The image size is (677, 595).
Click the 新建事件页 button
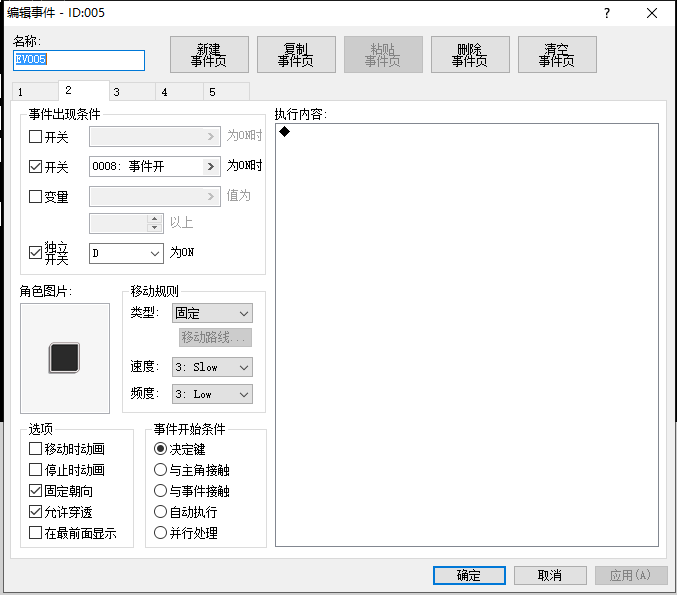pyautogui.click(x=209, y=54)
